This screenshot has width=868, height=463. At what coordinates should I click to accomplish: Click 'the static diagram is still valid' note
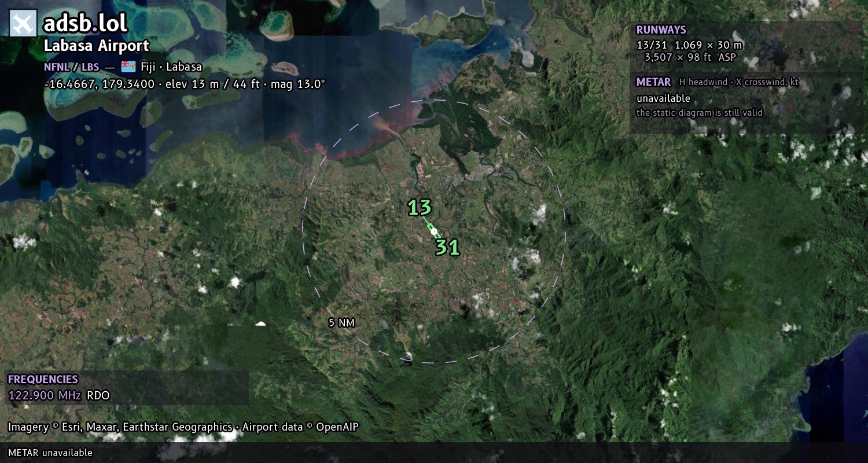[x=699, y=113]
